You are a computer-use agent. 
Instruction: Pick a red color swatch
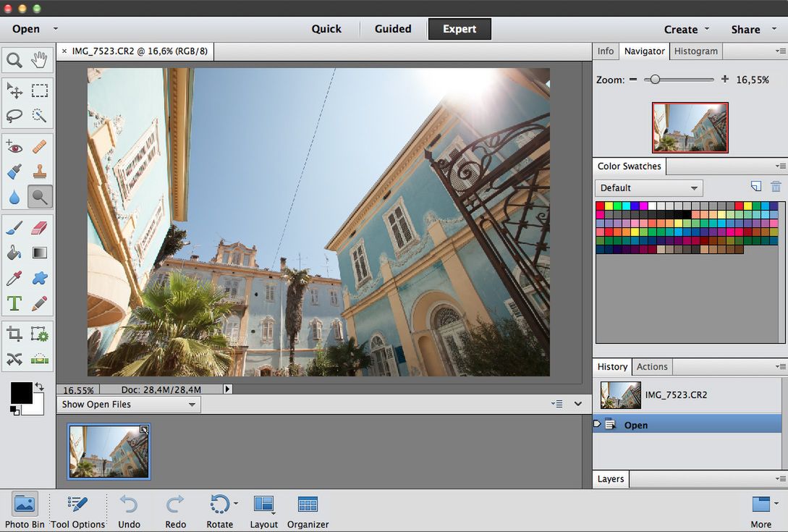click(598, 206)
